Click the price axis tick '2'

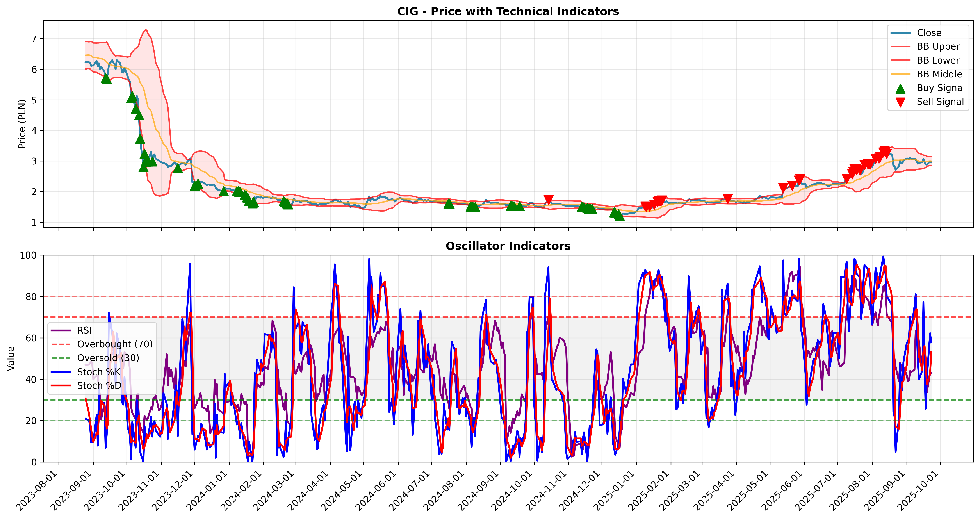34,192
